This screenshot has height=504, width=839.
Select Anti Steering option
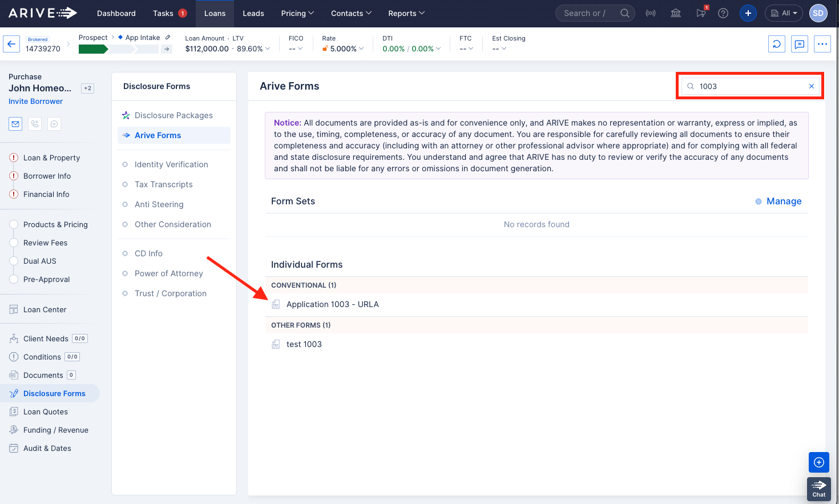pyautogui.click(x=159, y=204)
